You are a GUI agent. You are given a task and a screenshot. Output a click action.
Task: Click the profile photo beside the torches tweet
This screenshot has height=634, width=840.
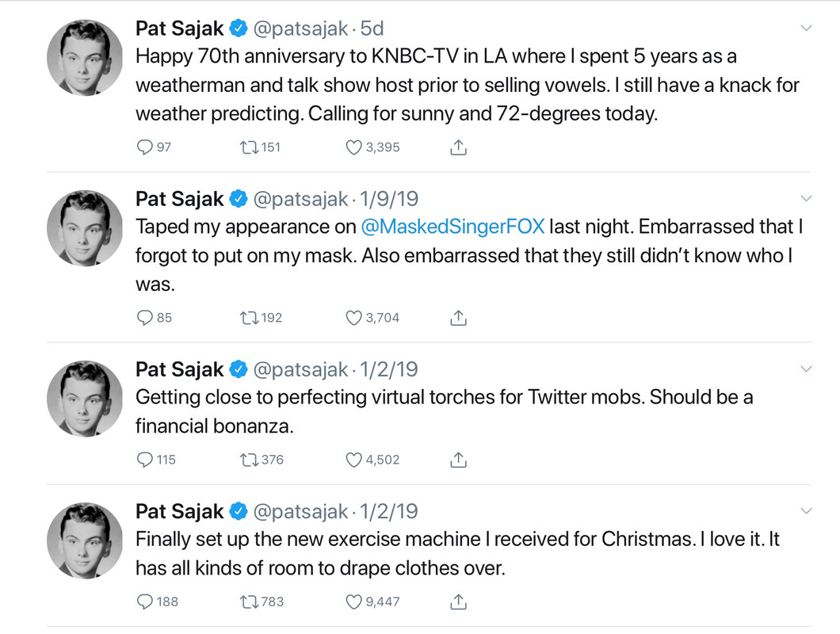(x=85, y=399)
